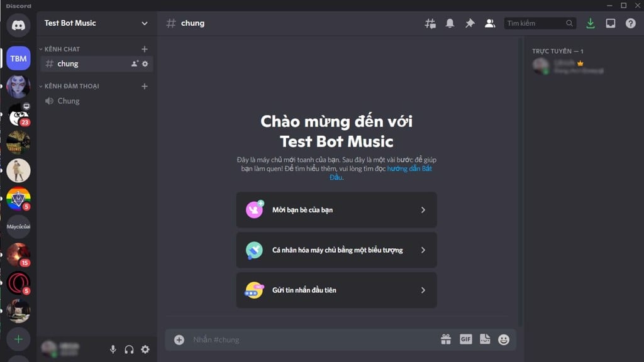Open the inbox icon in header
The image size is (644, 362).
611,23
